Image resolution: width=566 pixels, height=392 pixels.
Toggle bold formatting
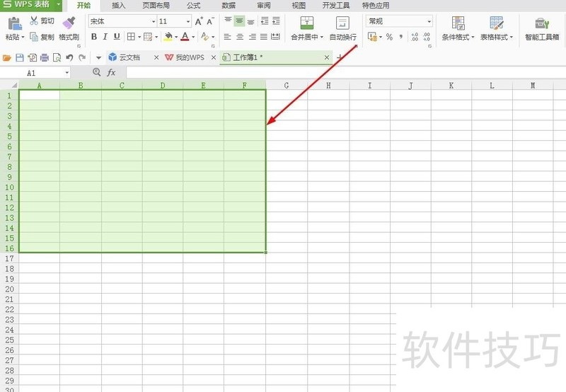(x=94, y=37)
